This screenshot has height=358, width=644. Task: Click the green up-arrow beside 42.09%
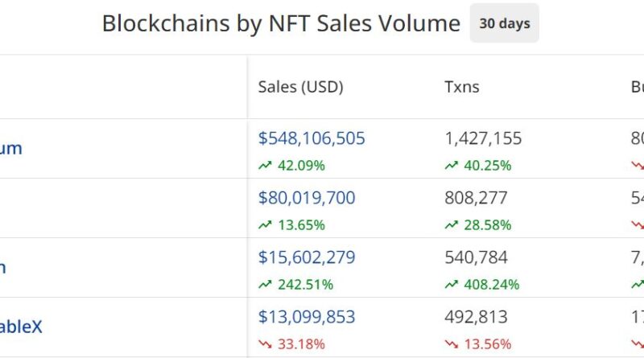coord(265,166)
